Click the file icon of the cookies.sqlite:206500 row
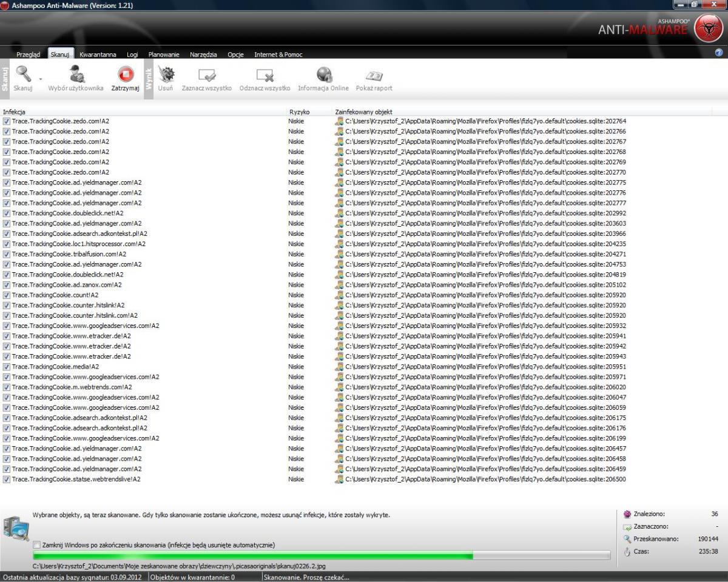 (340, 480)
